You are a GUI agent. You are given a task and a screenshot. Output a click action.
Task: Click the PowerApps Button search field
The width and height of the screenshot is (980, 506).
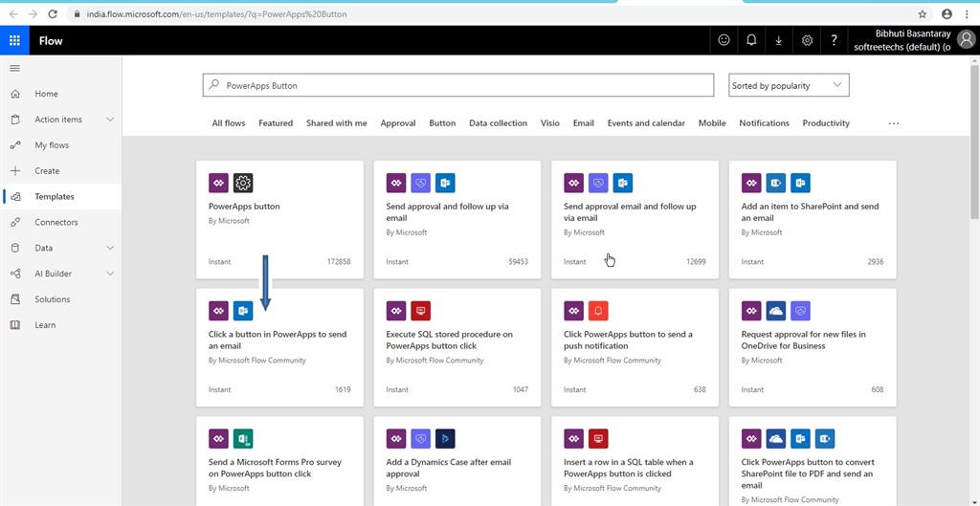[459, 85]
